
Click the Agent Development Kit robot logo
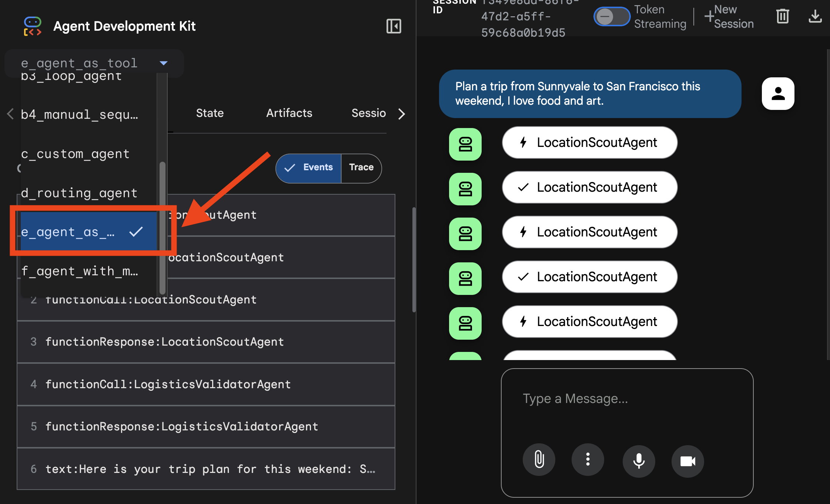point(33,26)
